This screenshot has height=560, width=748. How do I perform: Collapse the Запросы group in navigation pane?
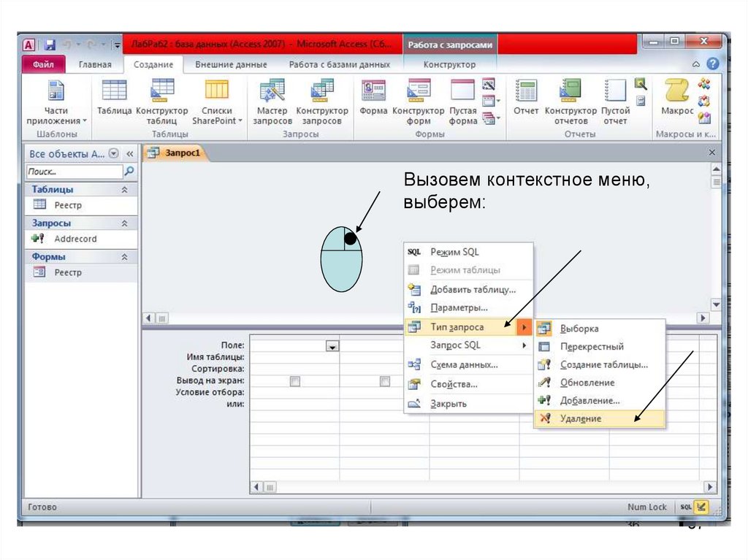pos(124,223)
